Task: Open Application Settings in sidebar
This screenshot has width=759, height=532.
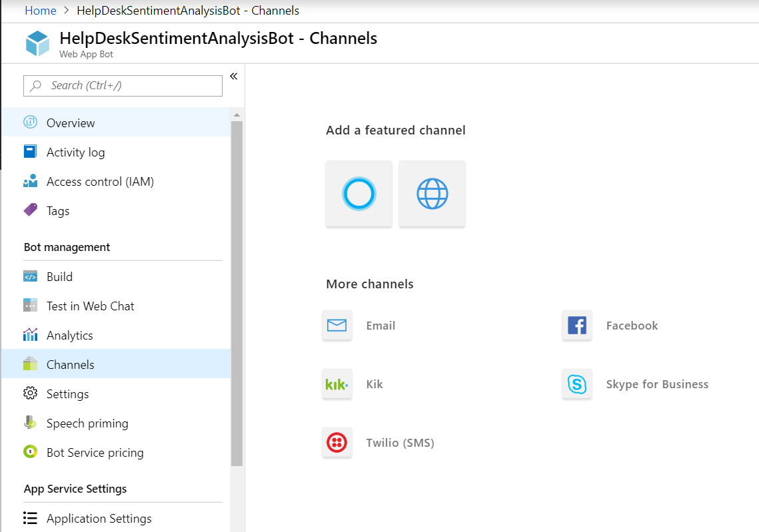Action: 99,519
